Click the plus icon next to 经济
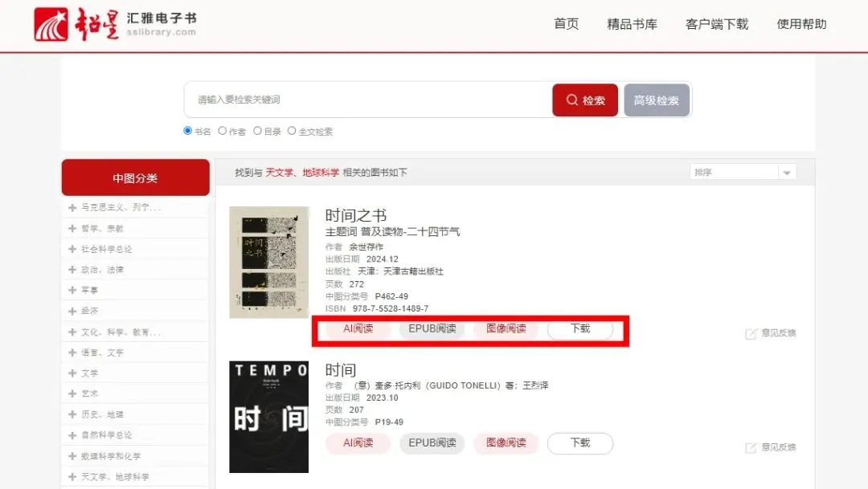 72,311
